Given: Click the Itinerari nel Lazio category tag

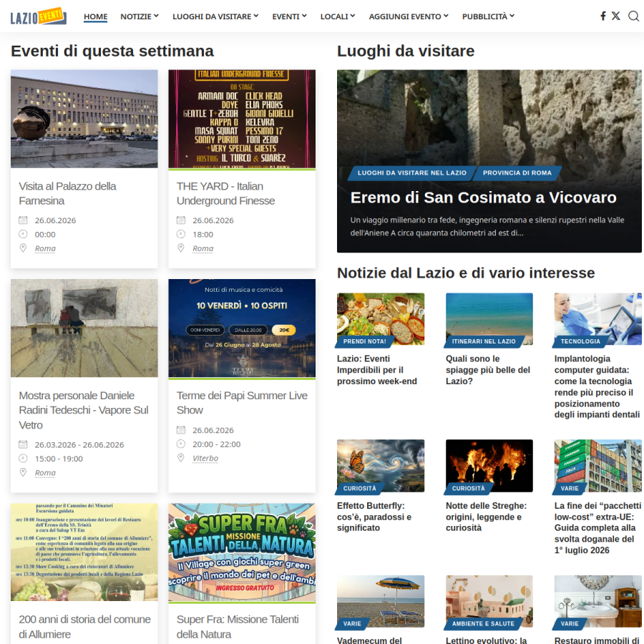Looking at the screenshot, I should click(x=484, y=341).
